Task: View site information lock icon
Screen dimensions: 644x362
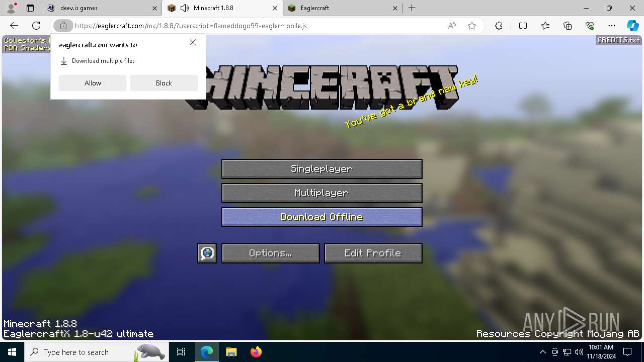Action: [63, 26]
